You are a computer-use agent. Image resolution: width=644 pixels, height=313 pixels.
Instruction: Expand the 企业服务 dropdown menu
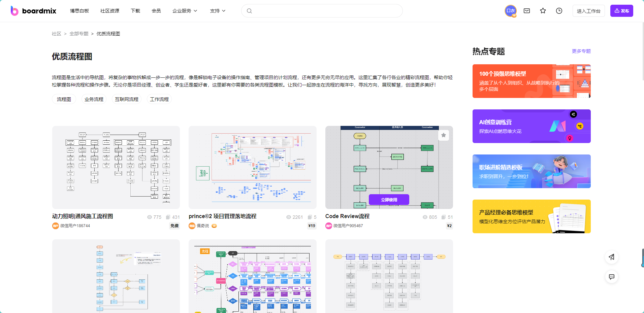click(x=185, y=11)
